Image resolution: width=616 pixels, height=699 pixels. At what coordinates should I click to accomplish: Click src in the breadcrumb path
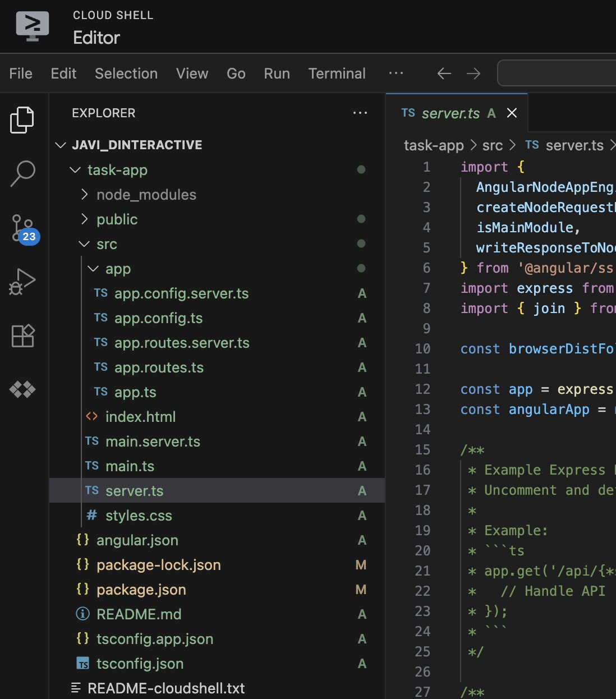492,145
